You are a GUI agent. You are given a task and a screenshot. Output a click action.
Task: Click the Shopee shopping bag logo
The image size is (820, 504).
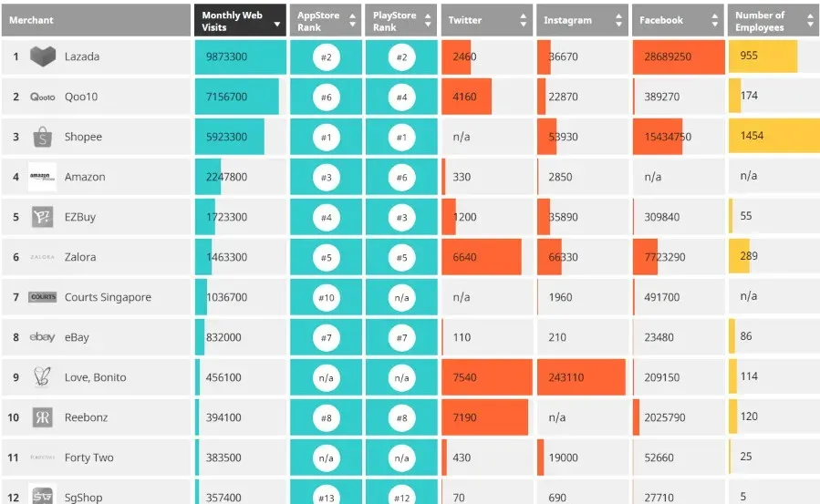pos(42,137)
